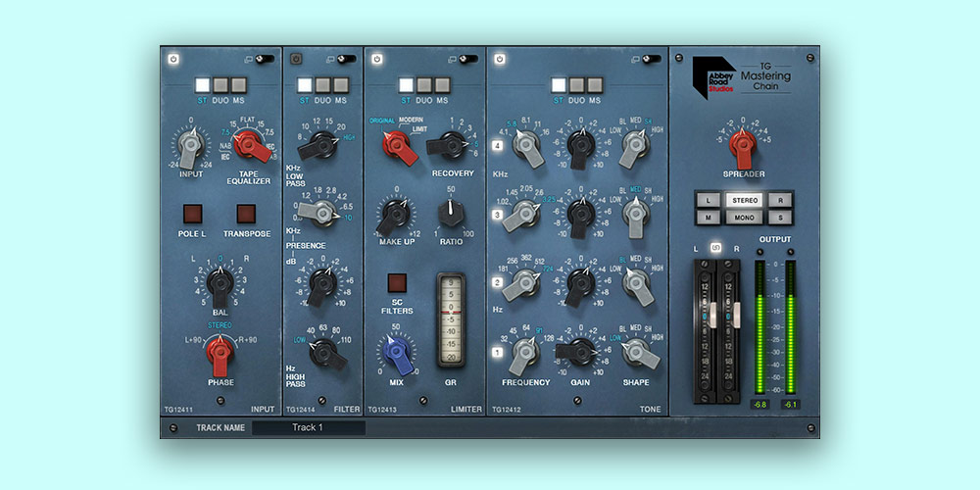Viewport: 980px width, 490px height.
Task: Toggle the L/R output fader link icon
Action: pos(716,248)
